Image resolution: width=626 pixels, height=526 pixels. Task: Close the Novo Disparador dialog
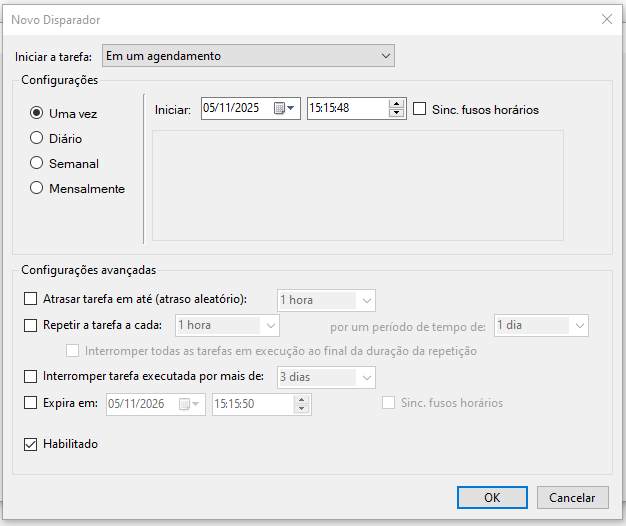point(607,19)
